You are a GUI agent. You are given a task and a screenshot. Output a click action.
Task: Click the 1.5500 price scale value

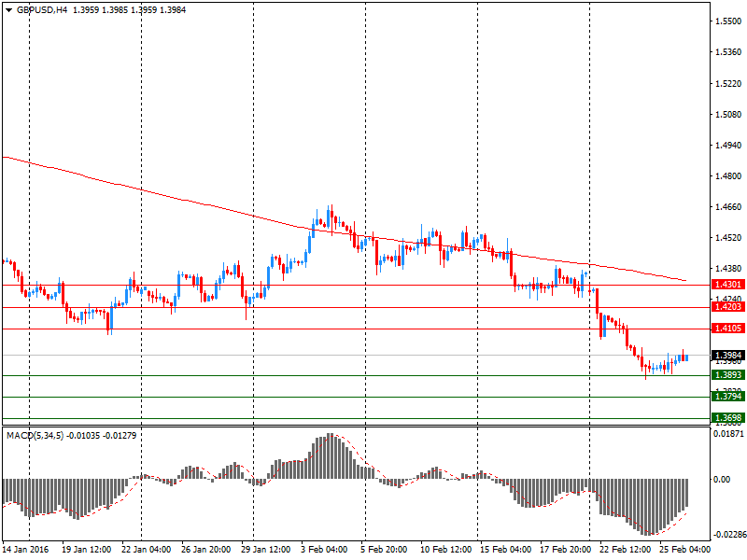(x=729, y=21)
